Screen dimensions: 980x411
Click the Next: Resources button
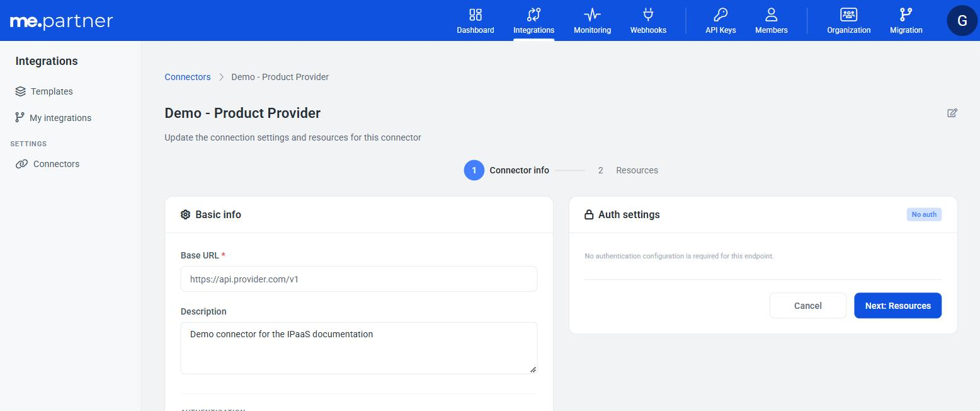coord(898,306)
